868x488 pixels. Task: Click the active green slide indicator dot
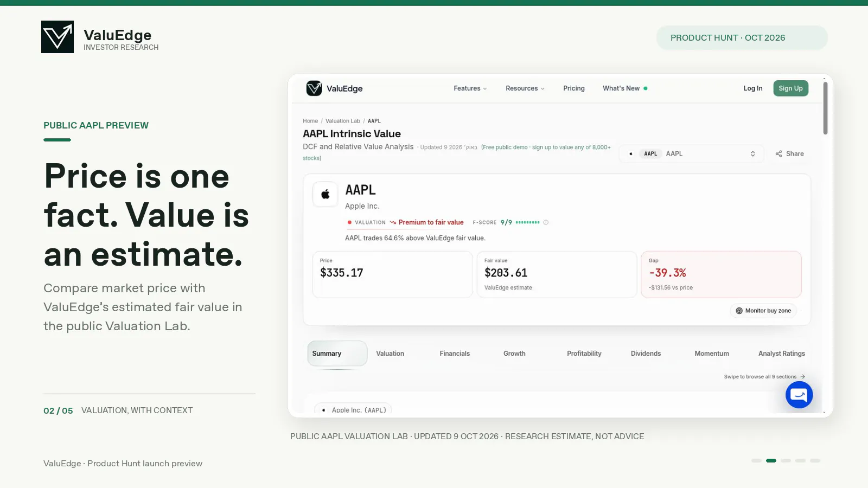[771, 461]
